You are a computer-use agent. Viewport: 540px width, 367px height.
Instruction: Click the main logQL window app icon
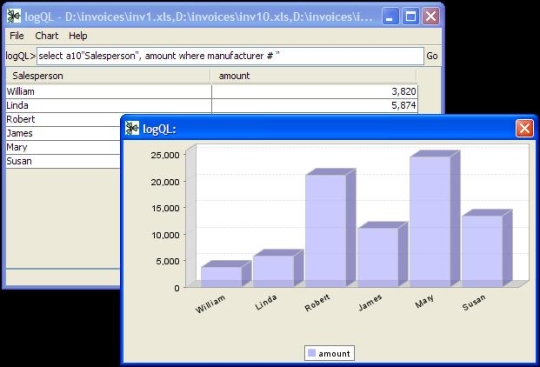[x=14, y=16]
